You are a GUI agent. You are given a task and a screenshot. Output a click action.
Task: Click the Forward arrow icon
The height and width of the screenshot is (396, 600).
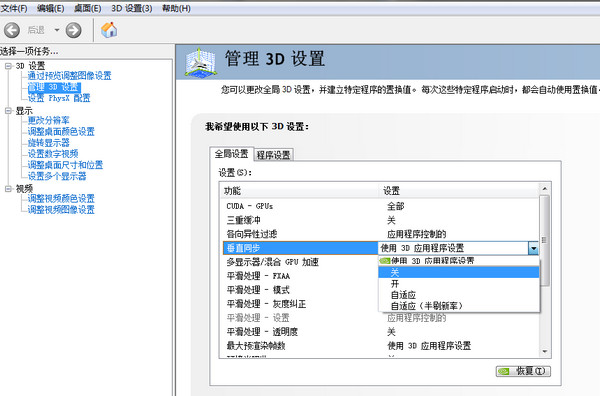[73, 30]
